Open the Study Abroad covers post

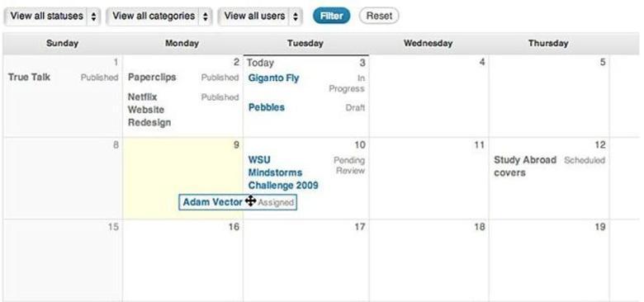[525, 166]
